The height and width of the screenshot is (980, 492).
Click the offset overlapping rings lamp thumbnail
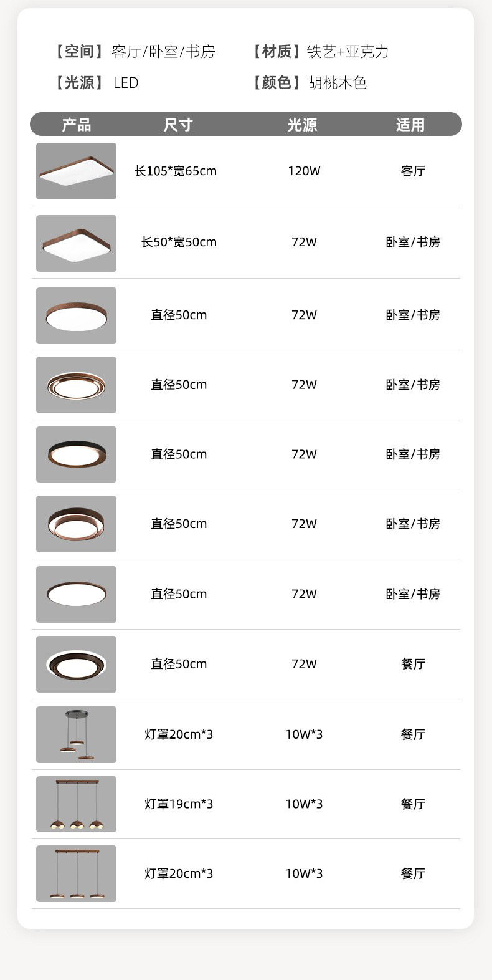pyautogui.click(x=76, y=524)
